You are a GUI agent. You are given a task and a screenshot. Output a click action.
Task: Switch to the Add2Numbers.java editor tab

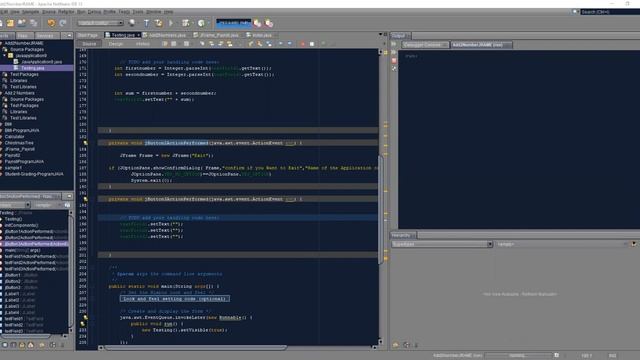click(164, 35)
